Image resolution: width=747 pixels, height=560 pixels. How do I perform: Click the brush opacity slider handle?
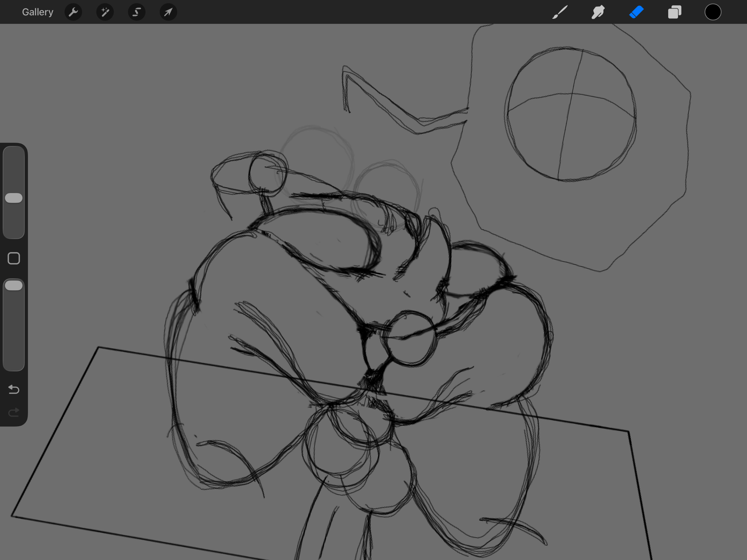(x=14, y=286)
